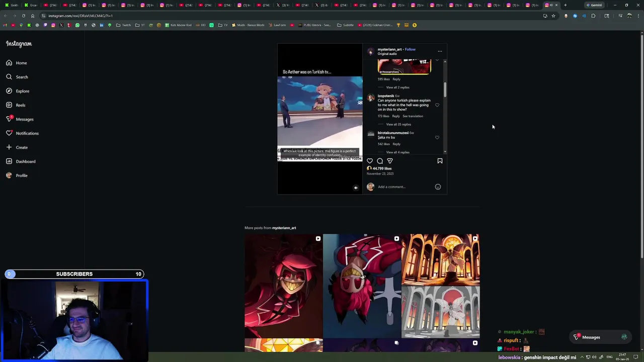
Task: Switch to the first Gold tab
Action: [12, 5]
